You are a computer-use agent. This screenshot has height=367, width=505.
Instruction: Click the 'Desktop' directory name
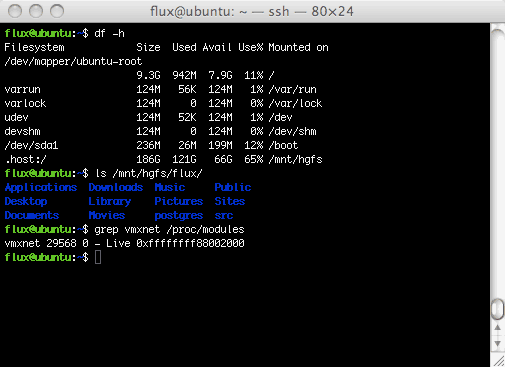tap(26, 202)
